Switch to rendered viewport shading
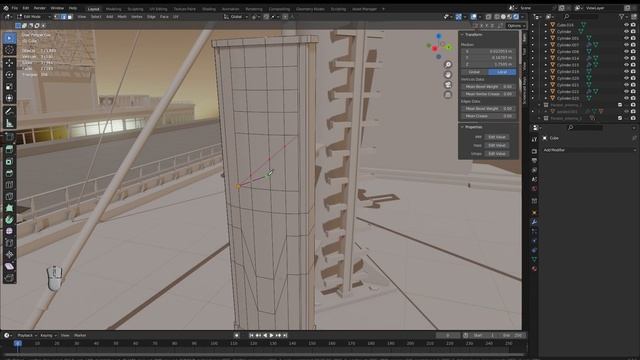 (516, 17)
